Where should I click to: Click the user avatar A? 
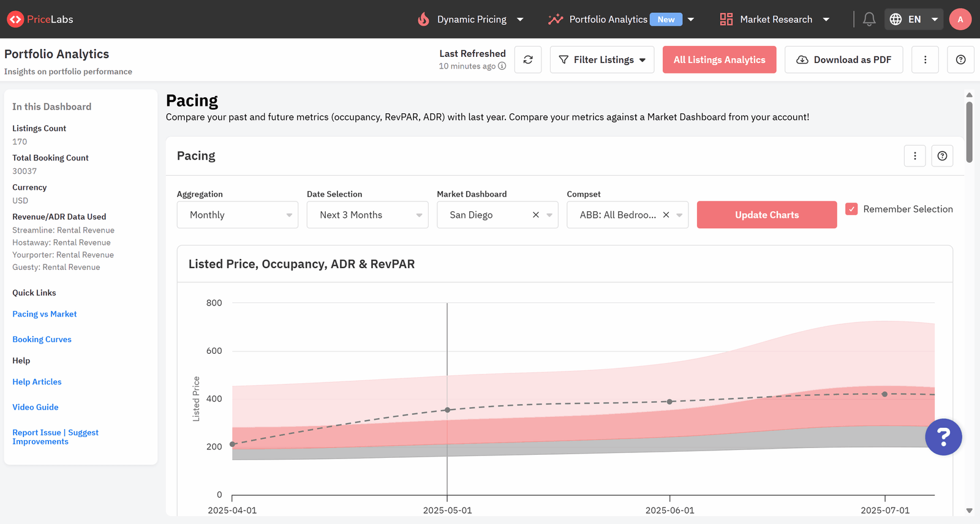click(960, 19)
